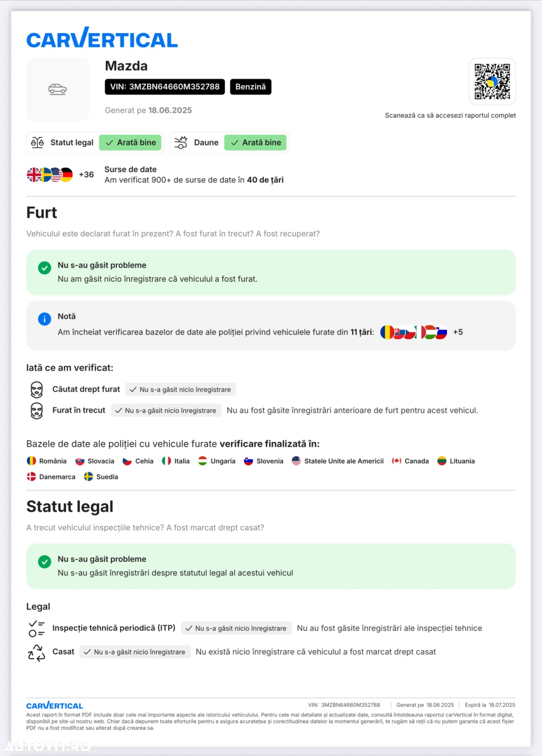This screenshot has width=542, height=756.
Task: Click Arată bine badge next to Statut legal
Action: point(130,143)
